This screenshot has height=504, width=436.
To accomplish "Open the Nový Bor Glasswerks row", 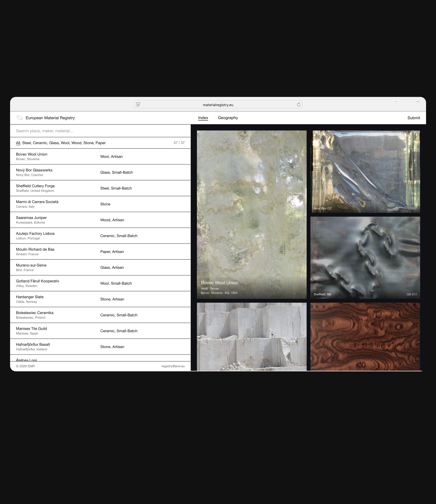I will (x=100, y=172).
